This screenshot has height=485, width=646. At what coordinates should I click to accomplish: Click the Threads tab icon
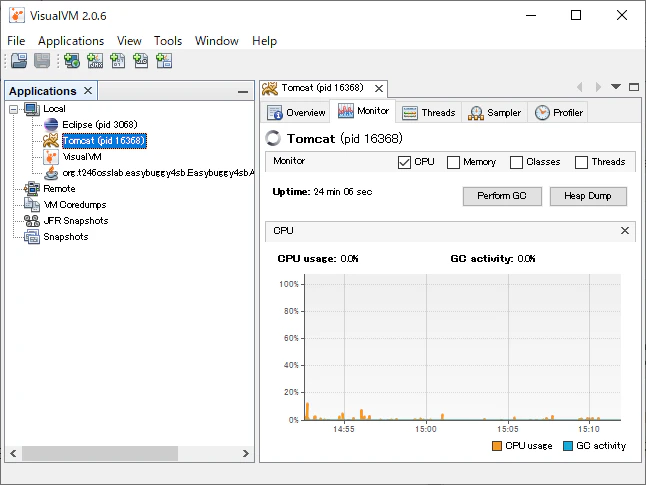click(x=410, y=112)
